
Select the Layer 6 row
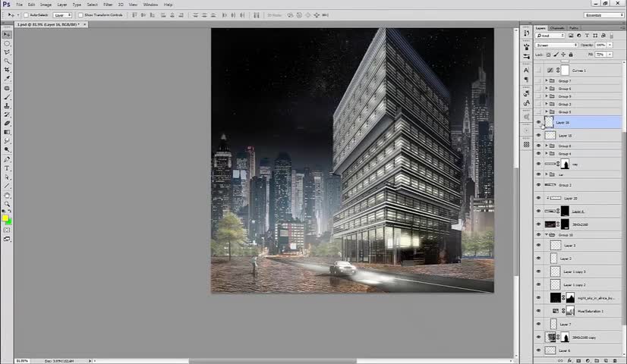coord(578,350)
